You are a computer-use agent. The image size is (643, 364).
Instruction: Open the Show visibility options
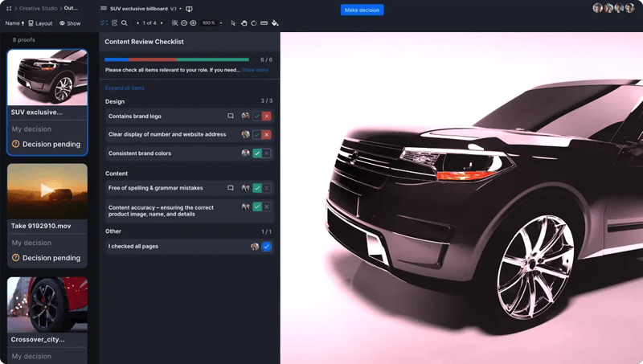[x=70, y=23]
